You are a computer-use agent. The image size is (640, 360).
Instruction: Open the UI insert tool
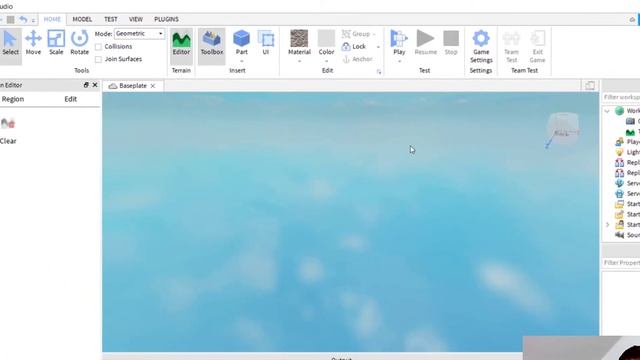(266, 42)
